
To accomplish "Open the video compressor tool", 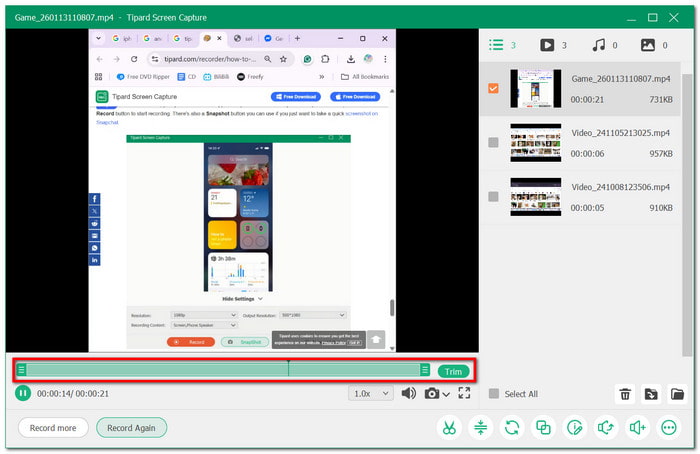I will pyautogui.click(x=480, y=427).
